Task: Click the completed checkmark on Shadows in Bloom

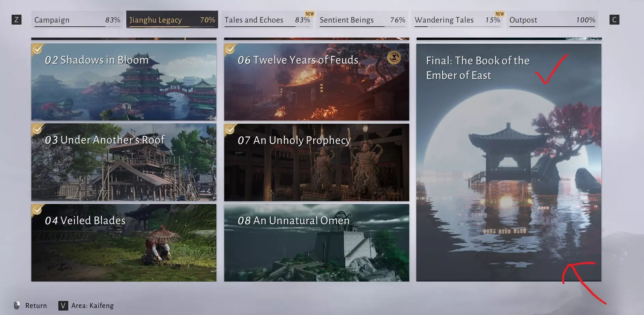Action: (38, 50)
